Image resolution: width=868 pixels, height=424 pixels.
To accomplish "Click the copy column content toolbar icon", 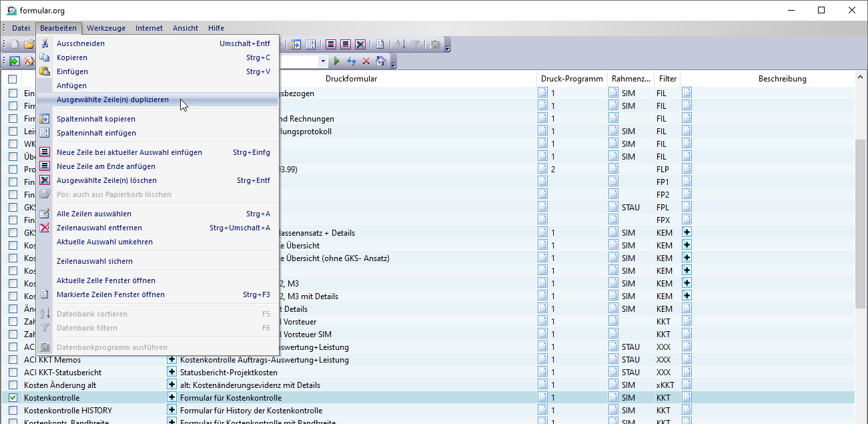I will tap(296, 45).
